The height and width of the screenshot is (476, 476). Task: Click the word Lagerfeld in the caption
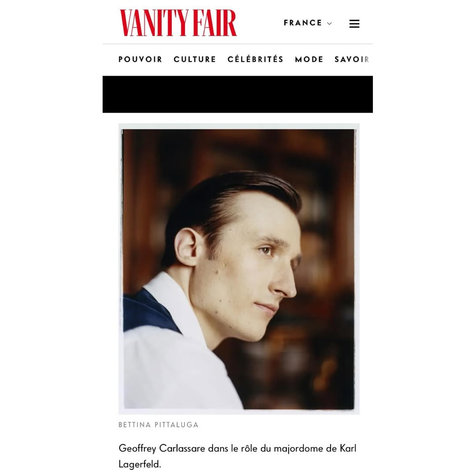139,465
